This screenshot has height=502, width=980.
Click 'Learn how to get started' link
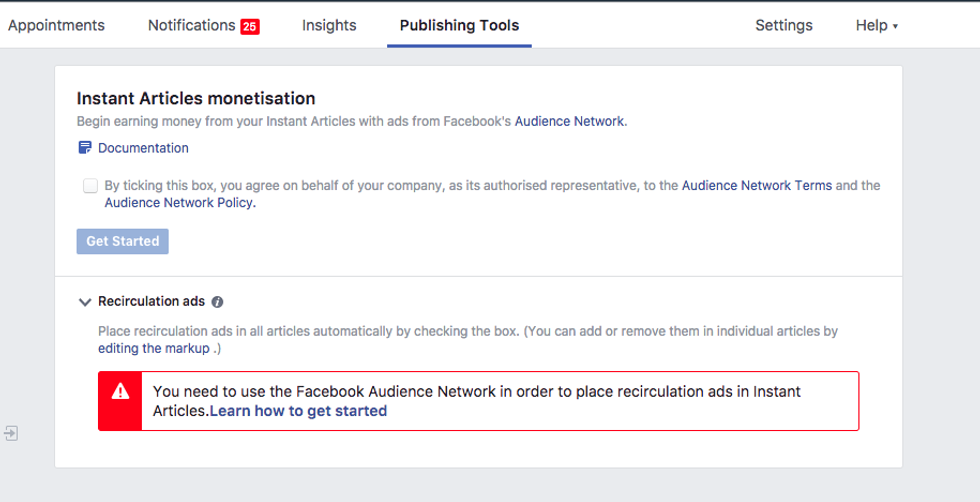click(298, 410)
